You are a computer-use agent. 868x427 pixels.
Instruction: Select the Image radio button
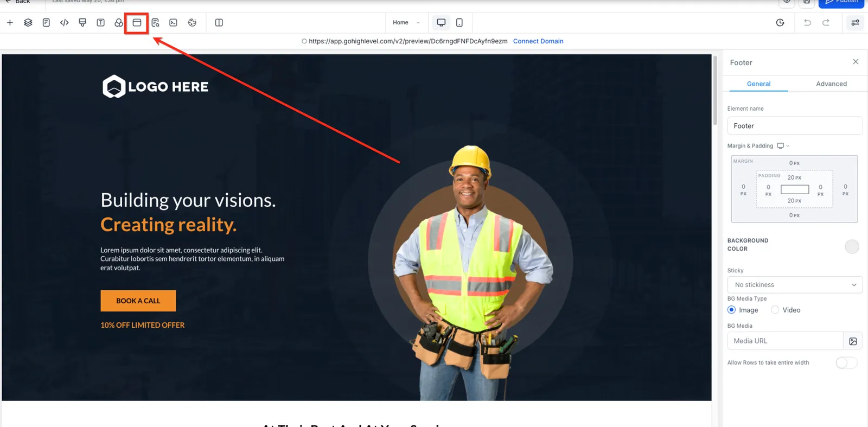tap(731, 310)
